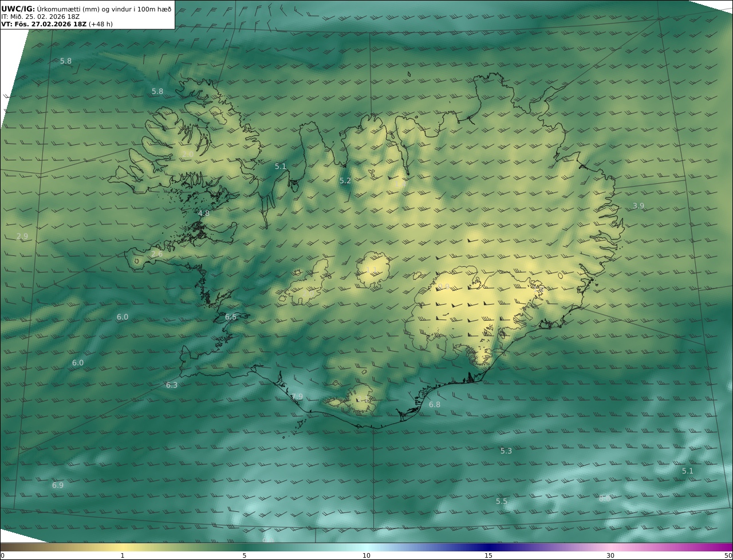The height and width of the screenshot is (560, 733).
Task: Click the 5 tick on the color scale
Action: click(244, 555)
